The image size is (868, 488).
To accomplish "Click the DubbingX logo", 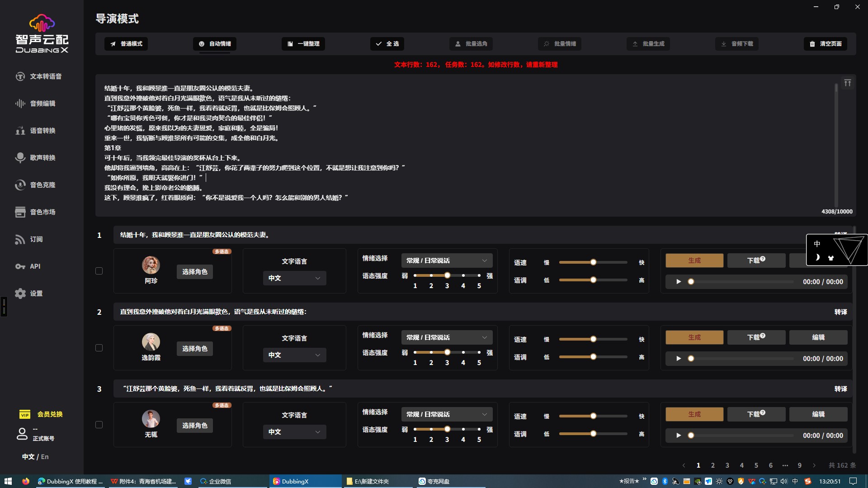I will (x=42, y=34).
